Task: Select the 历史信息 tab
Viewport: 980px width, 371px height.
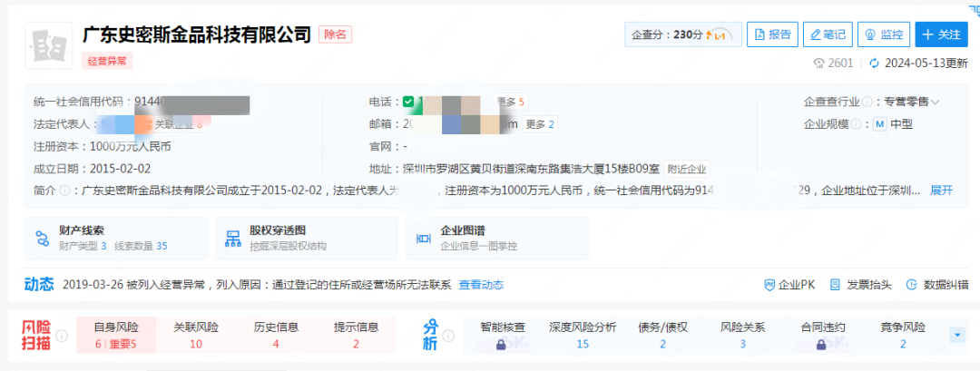Action: [276, 336]
